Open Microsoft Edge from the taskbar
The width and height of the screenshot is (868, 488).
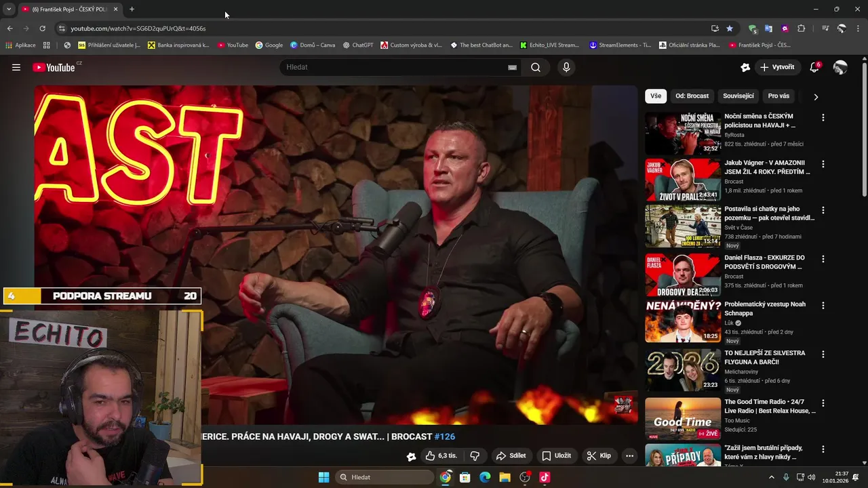coord(485,477)
